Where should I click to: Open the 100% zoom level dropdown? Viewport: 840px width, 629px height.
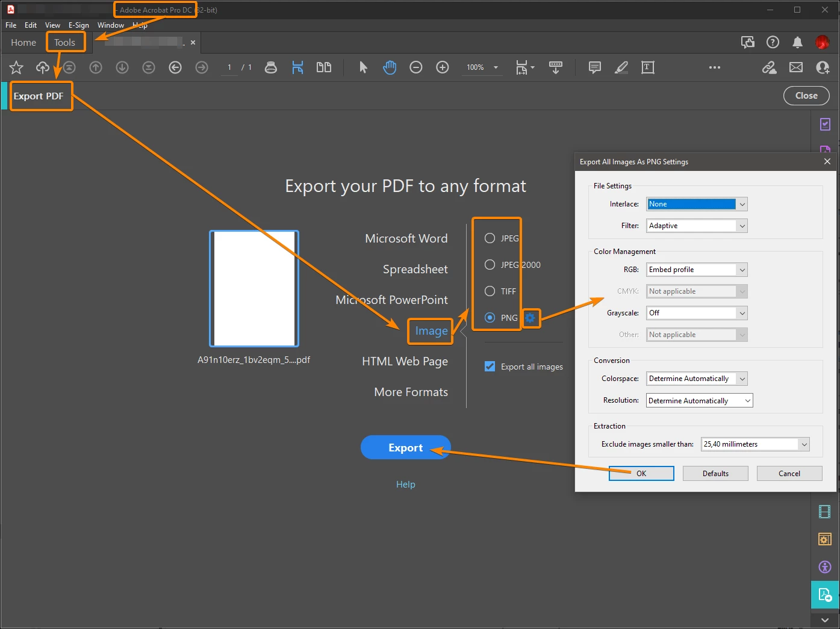click(482, 67)
